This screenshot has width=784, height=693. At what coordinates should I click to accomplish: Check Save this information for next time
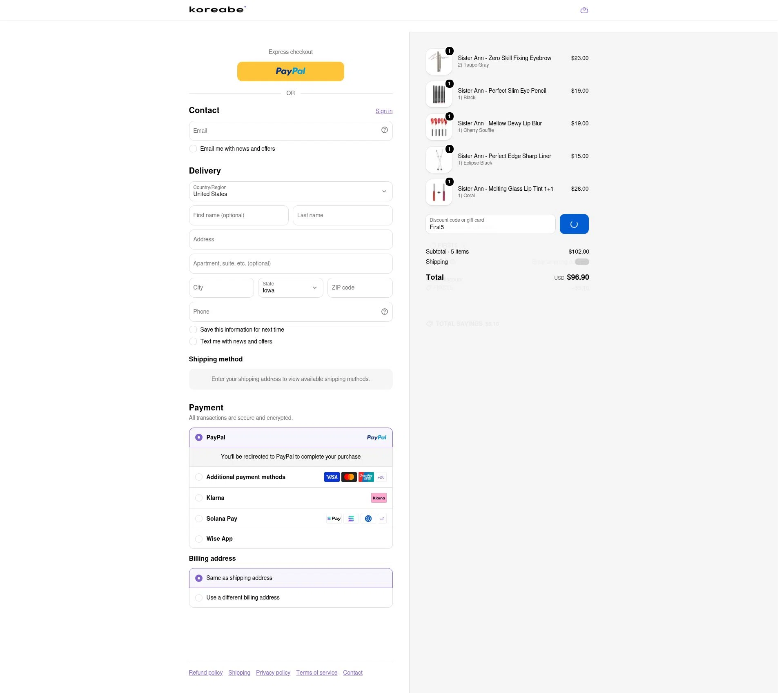(x=193, y=330)
